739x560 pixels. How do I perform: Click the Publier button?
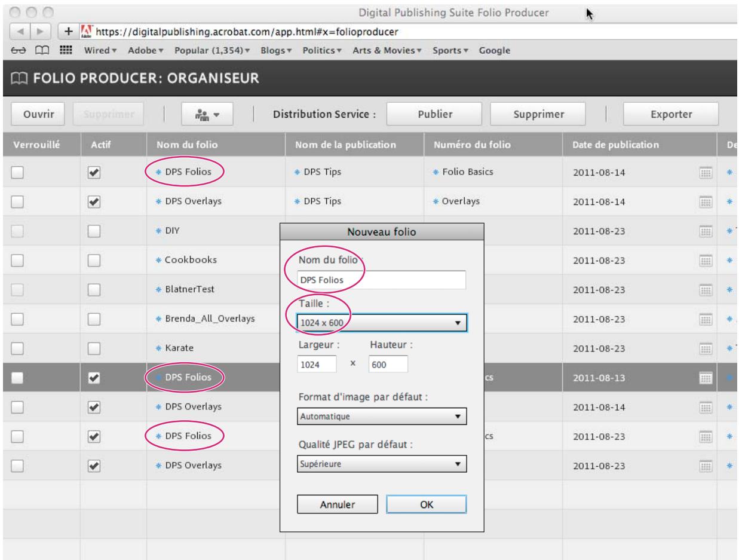click(x=435, y=114)
